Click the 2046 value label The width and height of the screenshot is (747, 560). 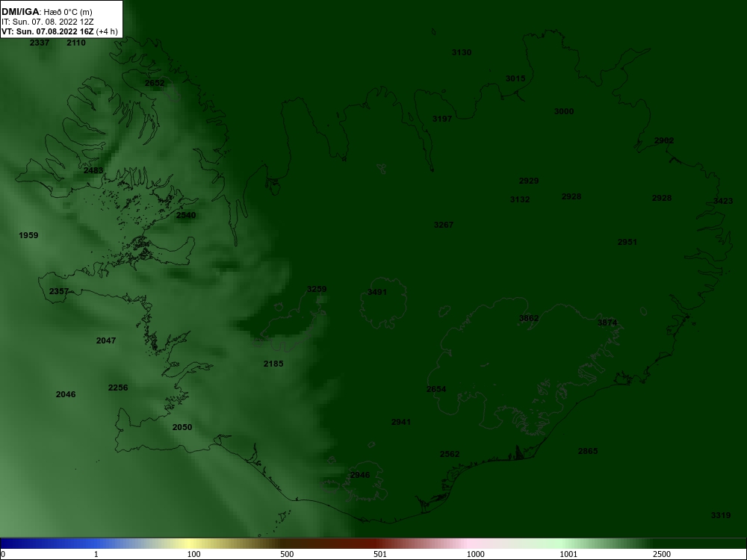click(x=66, y=394)
